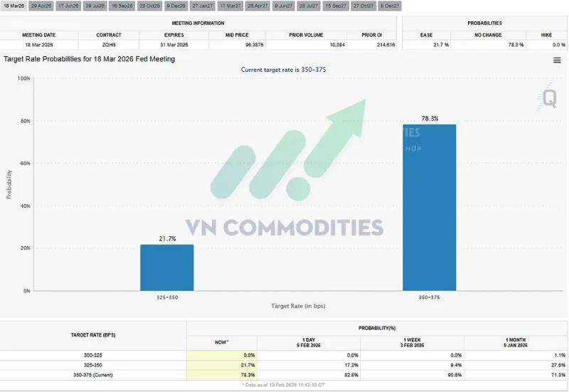Click the EXPIRES column header
569x392 pixels.
click(x=174, y=35)
